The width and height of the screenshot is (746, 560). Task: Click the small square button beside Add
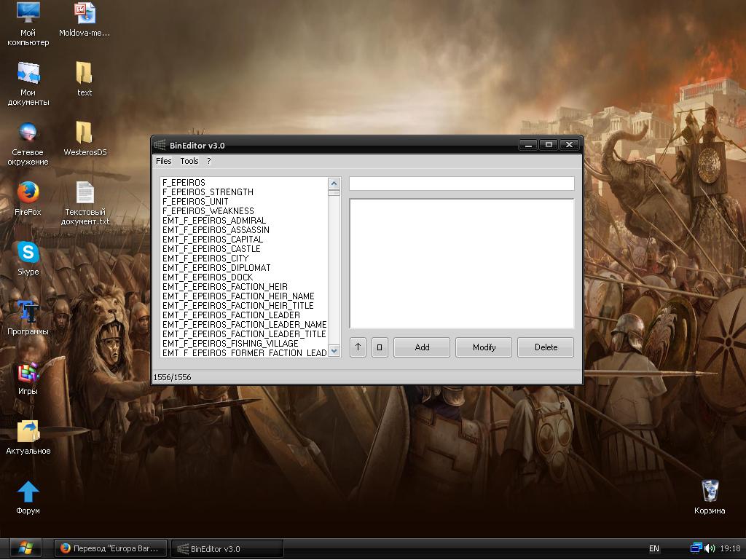coord(380,347)
